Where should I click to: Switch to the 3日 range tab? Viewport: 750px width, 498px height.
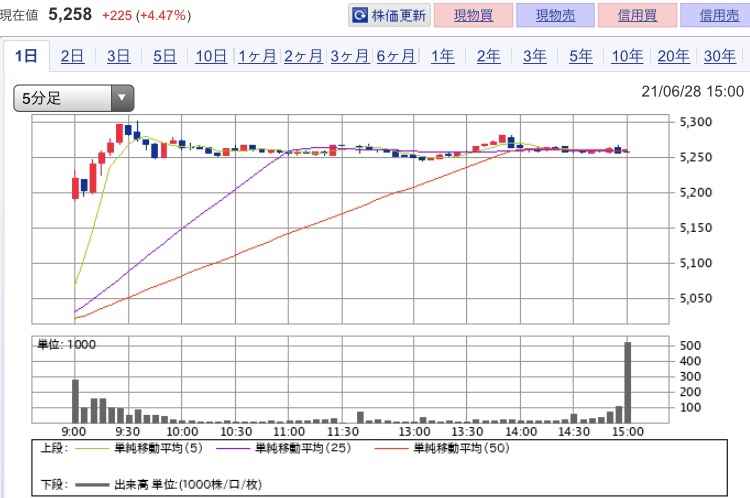[118, 56]
